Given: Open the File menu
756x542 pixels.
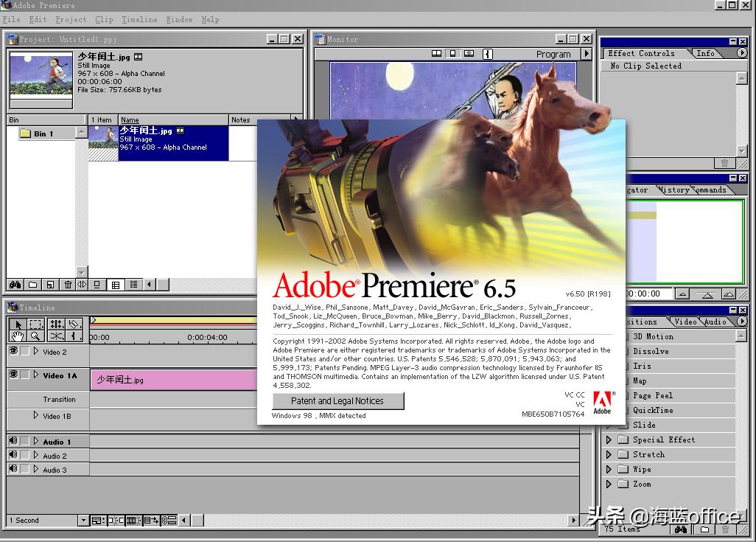Looking at the screenshot, I should pos(12,19).
